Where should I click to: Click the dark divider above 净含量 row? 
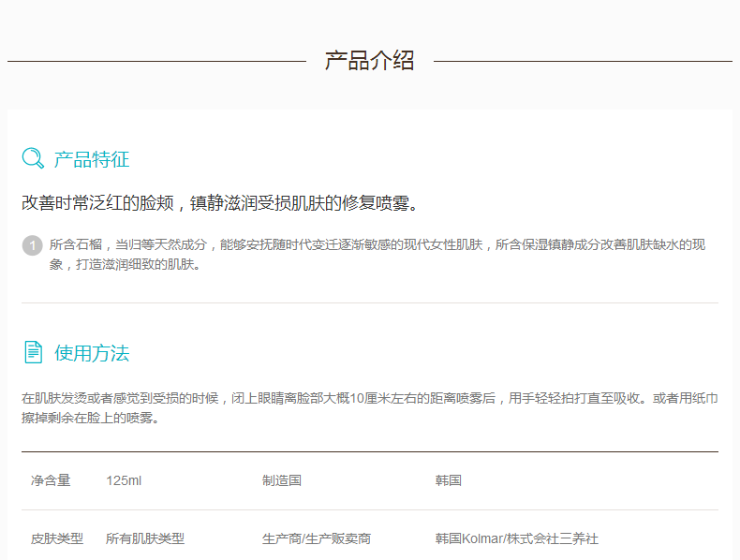pos(369,451)
